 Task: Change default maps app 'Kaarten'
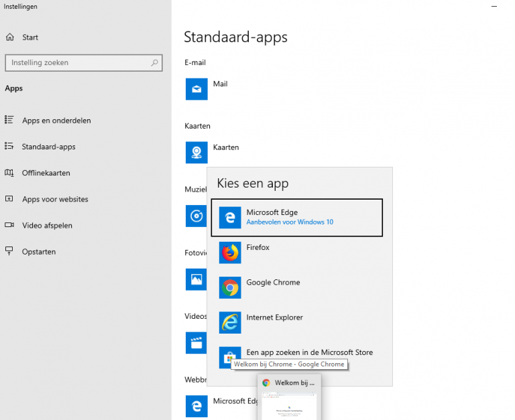(x=226, y=147)
